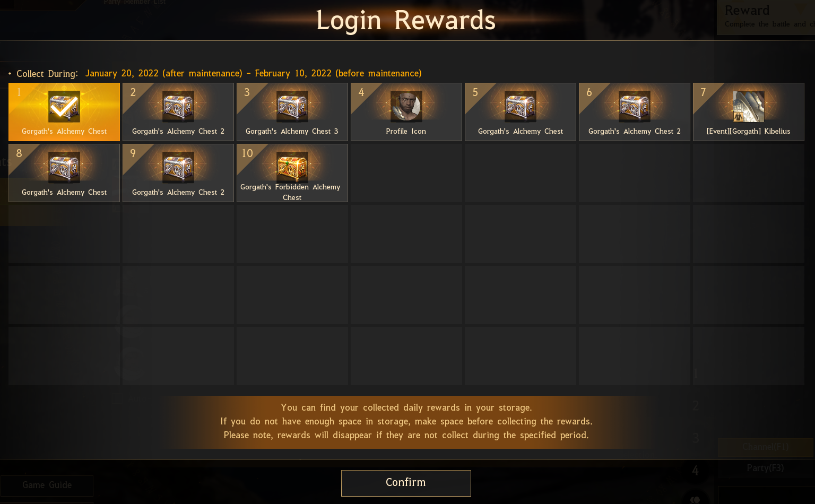Click the Confirm button
This screenshot has height=504, width=815.
406,483
